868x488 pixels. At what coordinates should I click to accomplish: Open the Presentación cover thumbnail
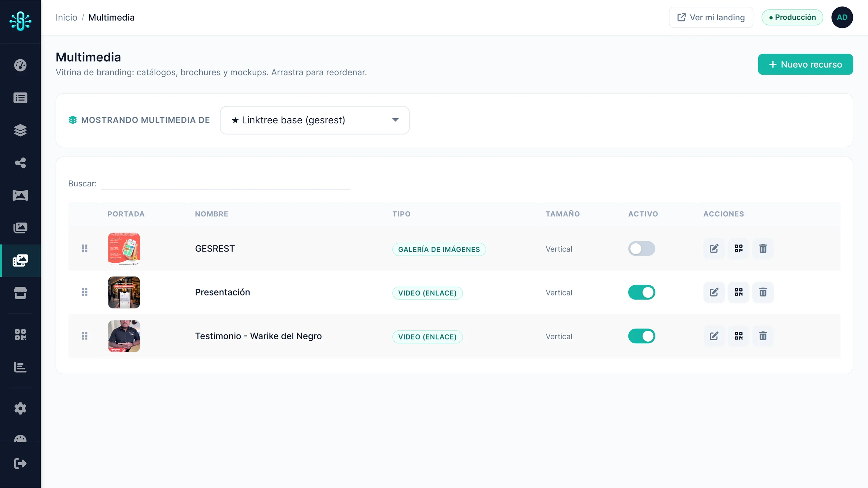click(124, 292)
